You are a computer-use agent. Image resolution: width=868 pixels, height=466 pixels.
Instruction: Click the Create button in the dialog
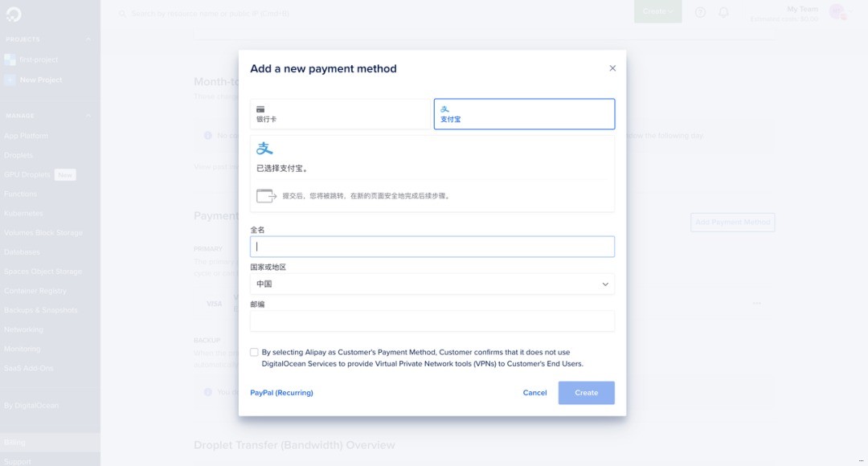coord(586,393)
